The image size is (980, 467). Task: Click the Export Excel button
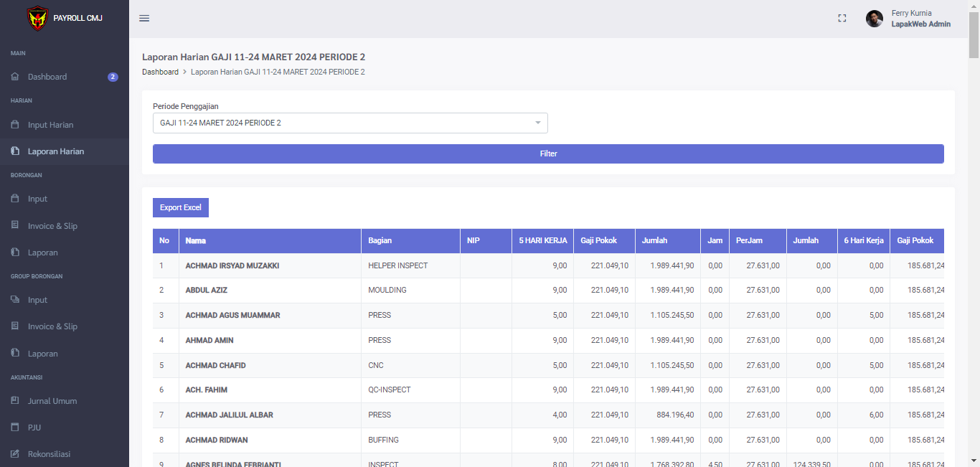[181, 207]
